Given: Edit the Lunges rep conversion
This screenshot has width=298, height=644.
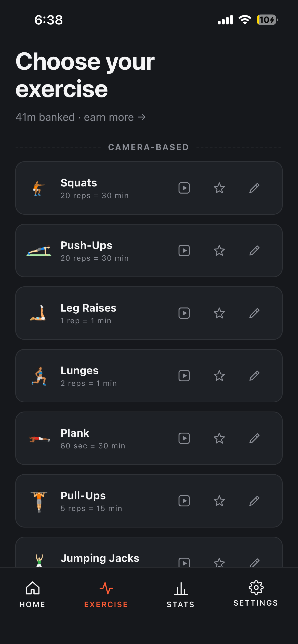Looking at the screenshot, I should 254,376.
